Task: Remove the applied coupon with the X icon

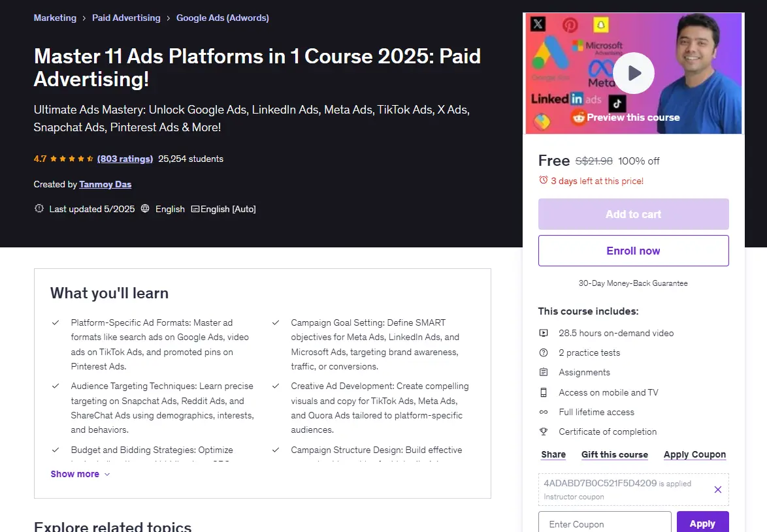Action: click(717, 490)
